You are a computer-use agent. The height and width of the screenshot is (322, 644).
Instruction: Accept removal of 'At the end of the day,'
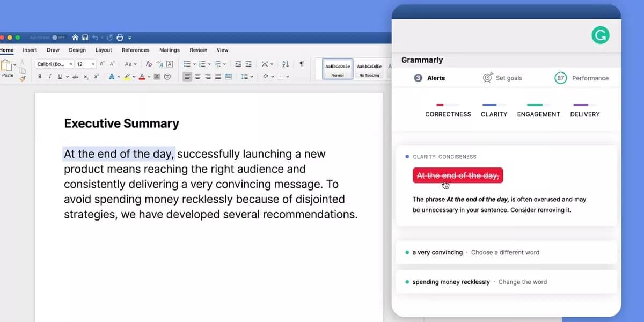[x=458, y=175]
